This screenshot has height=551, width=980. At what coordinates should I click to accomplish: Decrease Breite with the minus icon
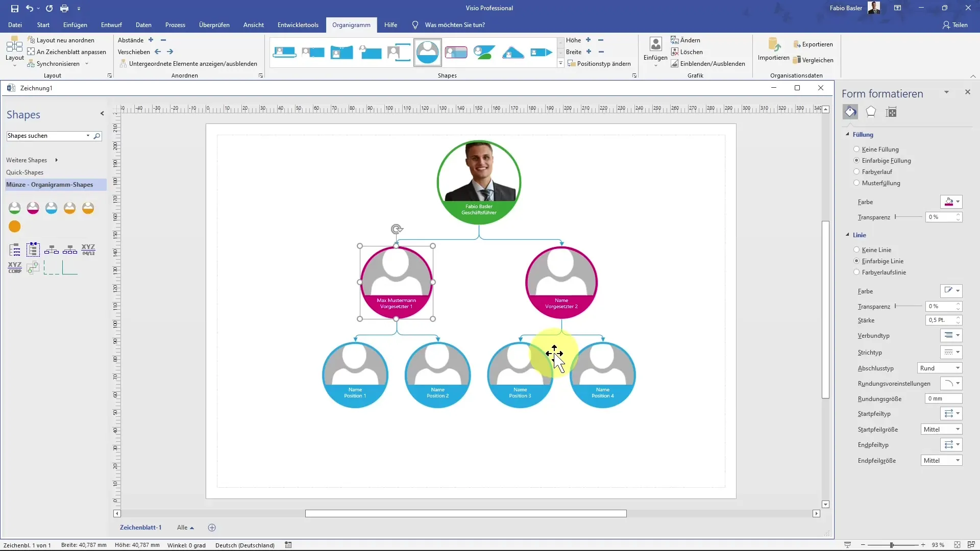point(601,52)
